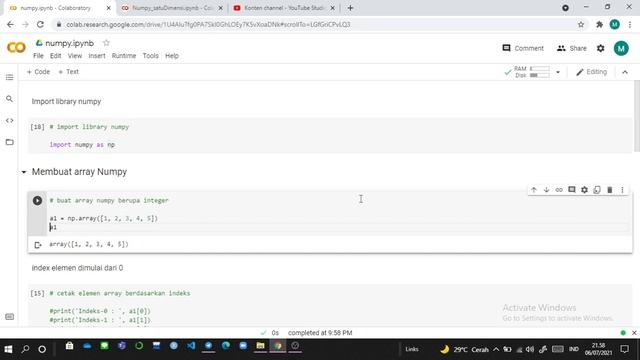
Task: Reload the page
Action: click(x=40, y=24)
